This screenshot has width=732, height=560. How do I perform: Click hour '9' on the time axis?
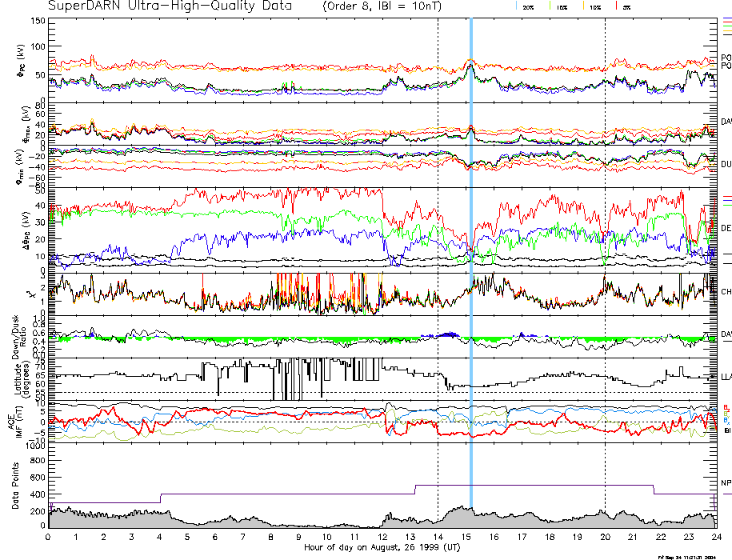point(298,537)
